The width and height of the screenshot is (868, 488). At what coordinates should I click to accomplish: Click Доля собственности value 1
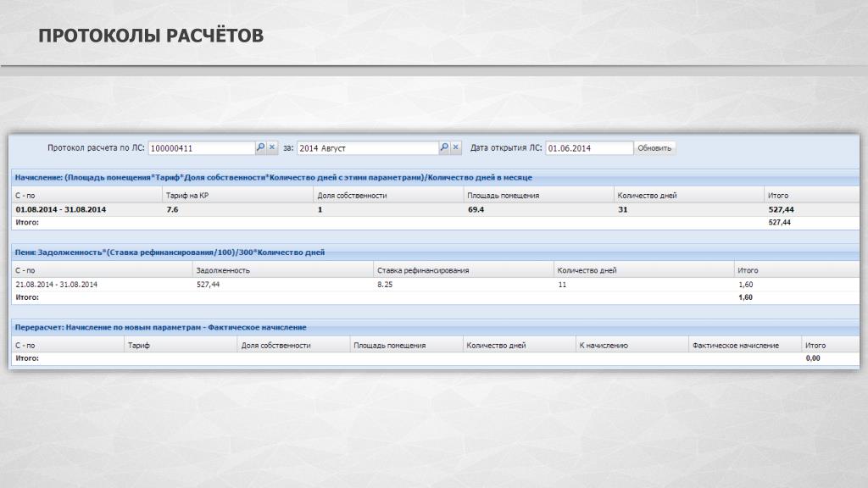[x=320, y=210]
